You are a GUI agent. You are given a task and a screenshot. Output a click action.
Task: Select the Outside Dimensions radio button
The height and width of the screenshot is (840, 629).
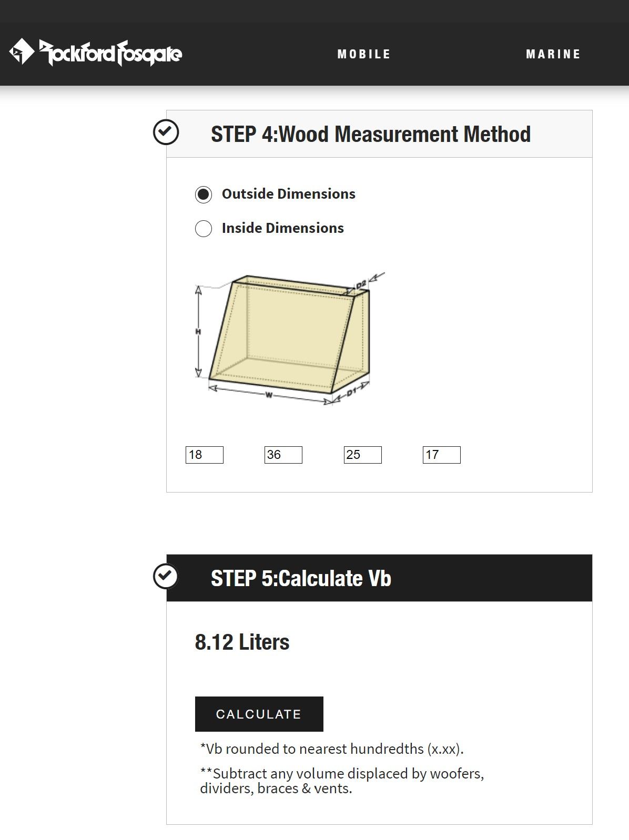204,194
